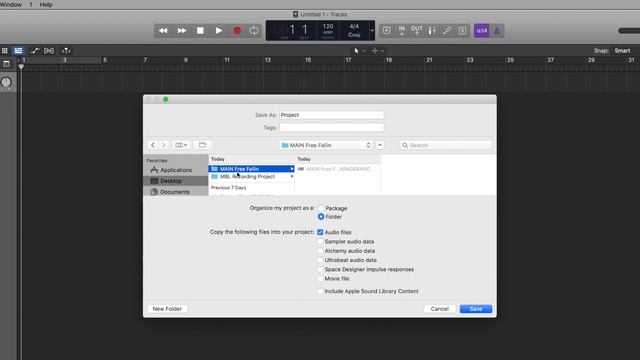
Task: Toggle the purple count-in 1234 button
Action: 482,31
